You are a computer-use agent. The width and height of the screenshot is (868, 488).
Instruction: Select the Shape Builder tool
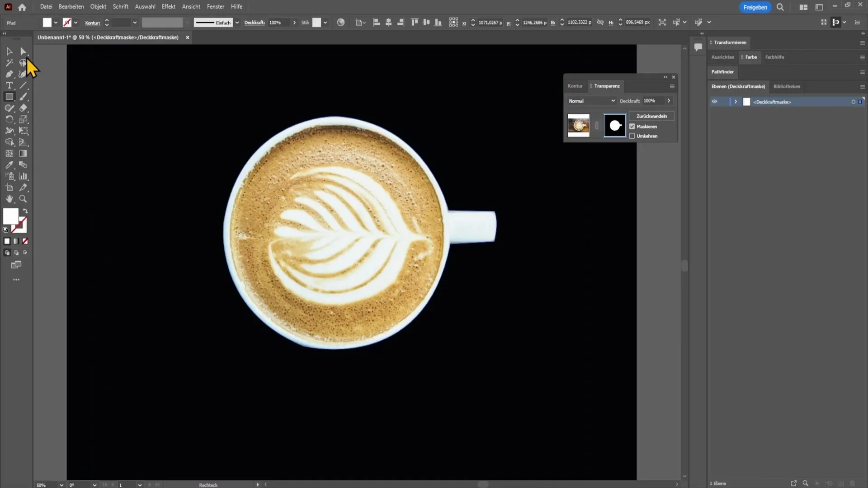(x=9, y=142)
